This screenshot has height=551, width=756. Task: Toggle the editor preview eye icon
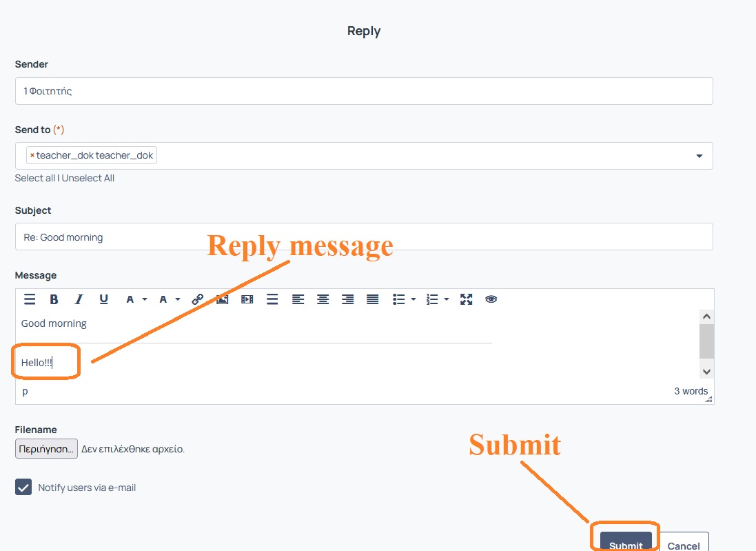tap(491, 299)
